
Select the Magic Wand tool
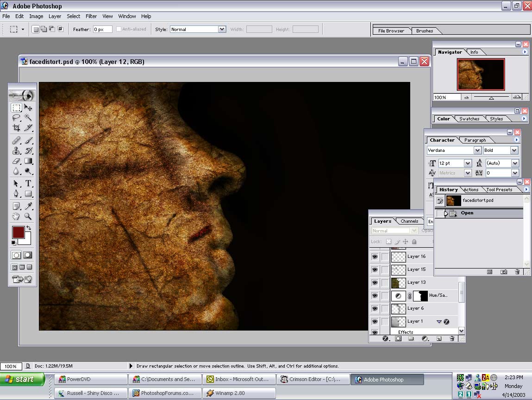(28, 118)
